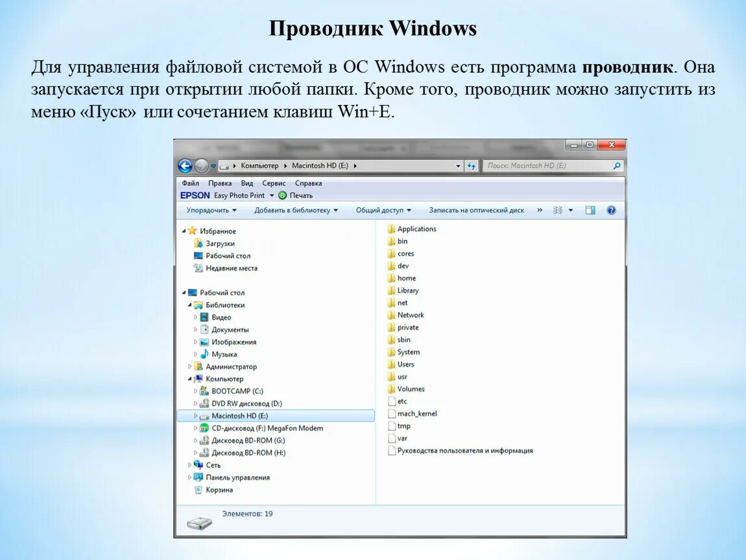This screenshot has width=746, height=560.
Task: Go back with the blue Back arrow
Action: tap(185, 165)
